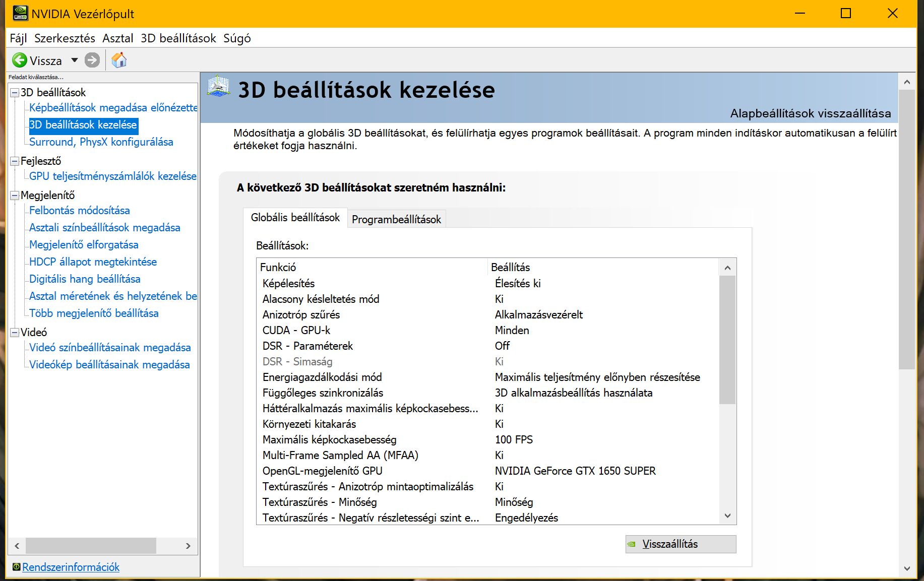Select the Függőleges szinkronizálás row
Viewport: 924px width, 581px height.
pyautogui.click(x=488, y=393)
